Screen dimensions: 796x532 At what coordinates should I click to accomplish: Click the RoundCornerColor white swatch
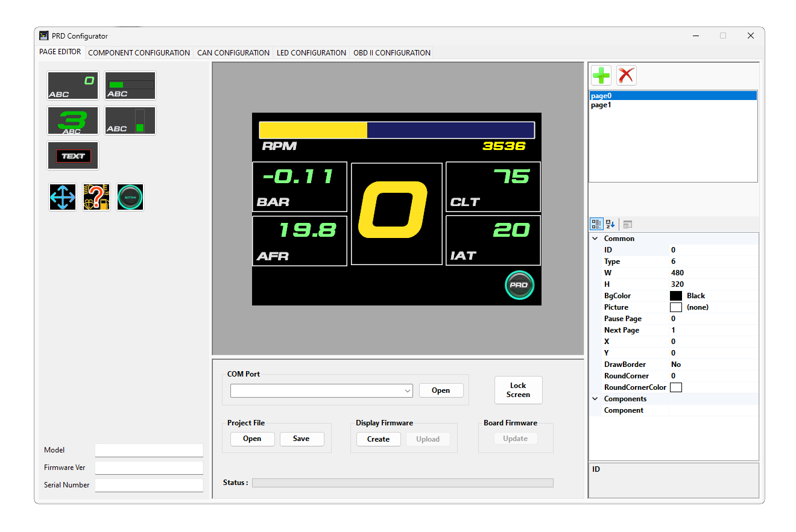(x=676, y=387)
